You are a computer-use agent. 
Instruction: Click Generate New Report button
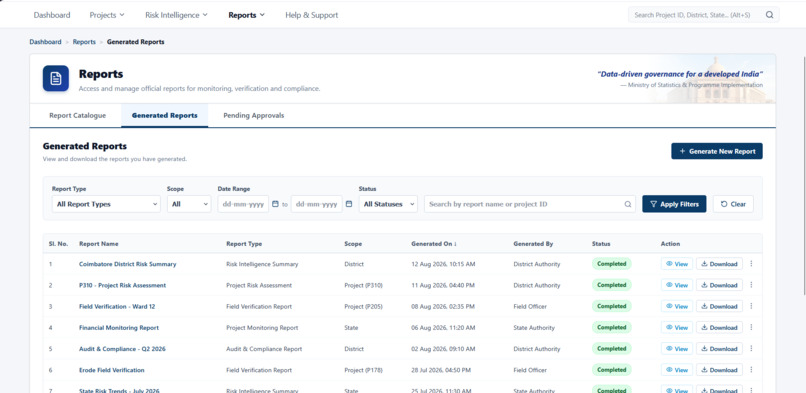pyautogui.click(x=717, y=151)
